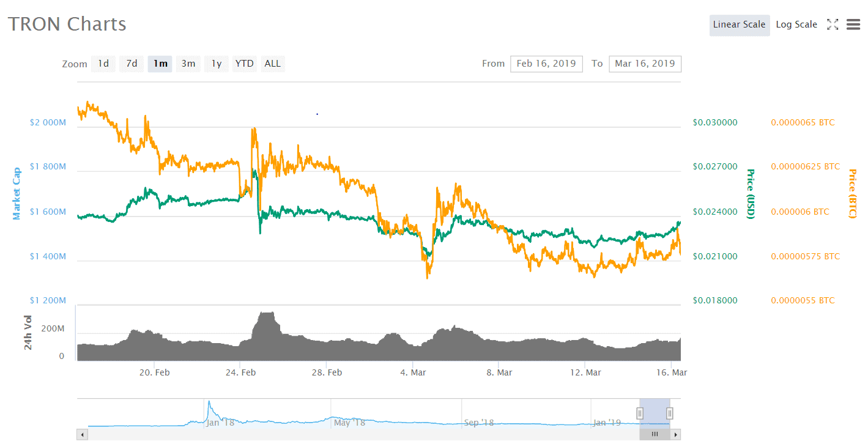Select YTD zoom range
Viewport: 868px width, 444px height.
[245, 64]
